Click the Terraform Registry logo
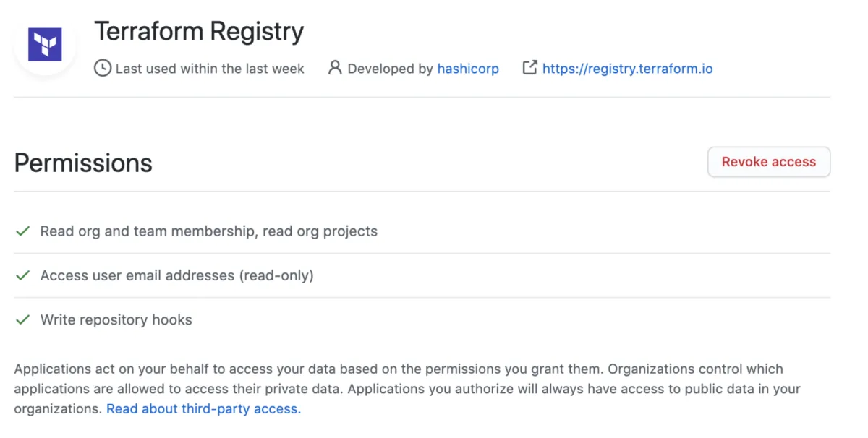The width and height of the screenshot is (868, 438). click(x=45, y=44)
